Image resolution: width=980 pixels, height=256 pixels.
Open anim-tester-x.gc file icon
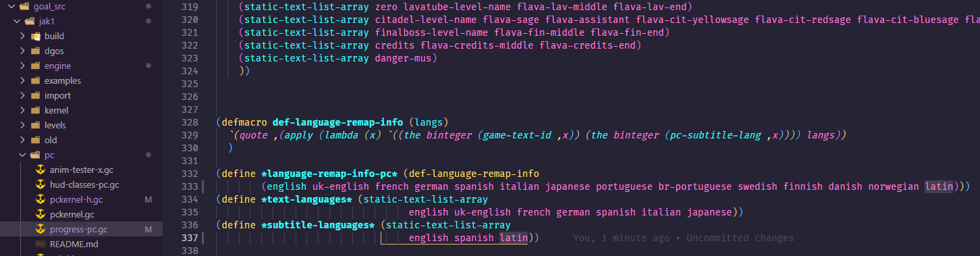click(x=40, y=170)
